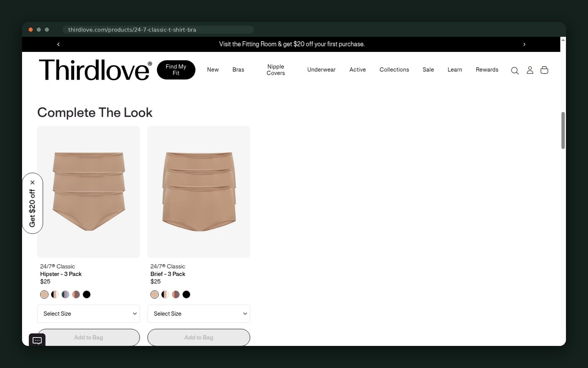Open the Learn menu
The width and height of the screenshot is (588, 368).
(x=455, y=70)
